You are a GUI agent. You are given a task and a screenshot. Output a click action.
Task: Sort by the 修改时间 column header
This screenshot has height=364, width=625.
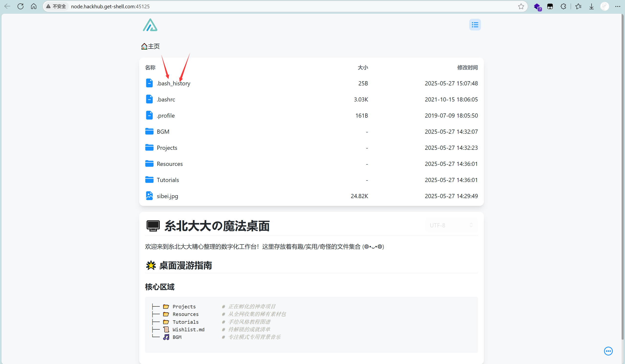click(467, 67)
